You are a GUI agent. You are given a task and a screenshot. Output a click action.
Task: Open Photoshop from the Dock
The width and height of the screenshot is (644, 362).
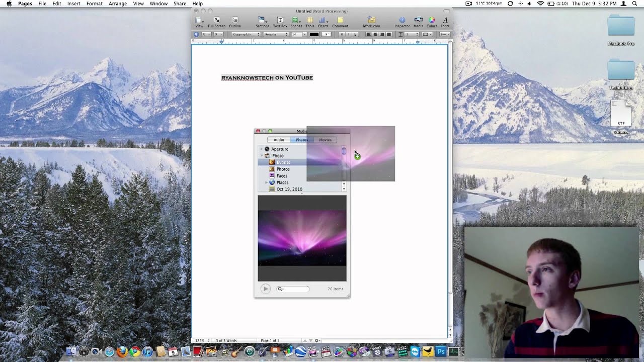[441, 352]
